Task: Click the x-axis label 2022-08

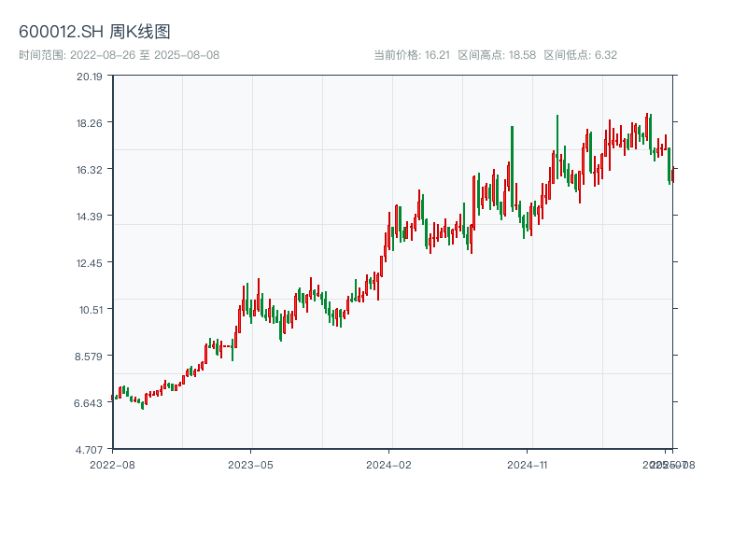Action: 112,465
